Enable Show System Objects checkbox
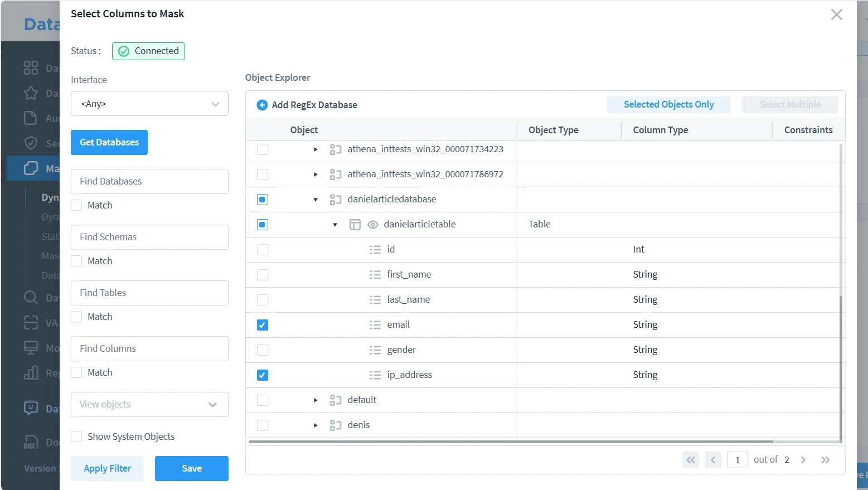This screenshot has width=868, height=490. point(77,436)
